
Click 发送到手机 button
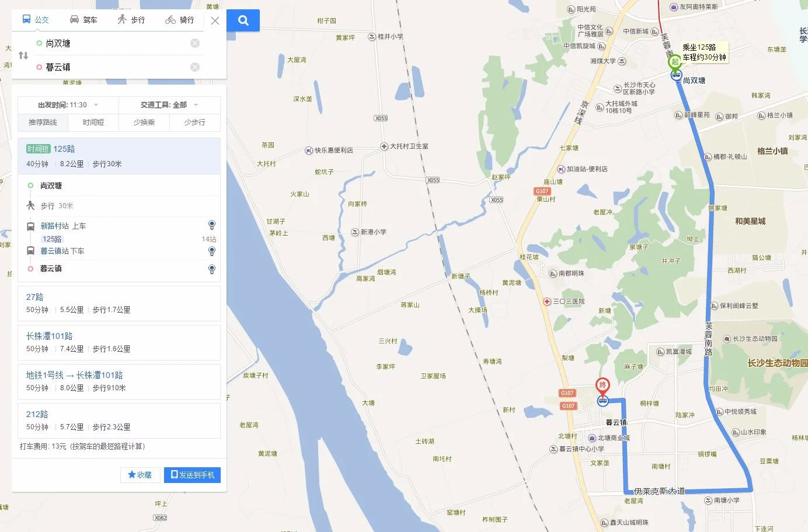[x=192, y=475]
